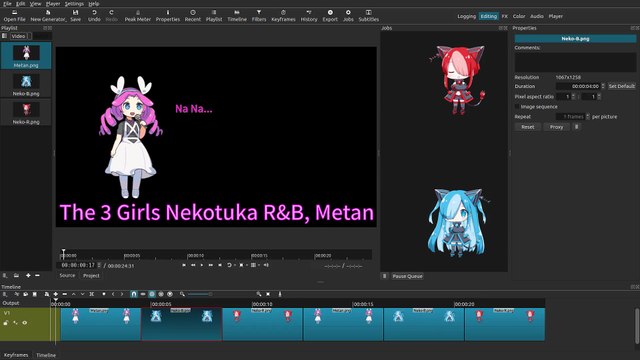Zoom in the timeline
The width and height of the screenshot is (640, 360).
point(259,294)
